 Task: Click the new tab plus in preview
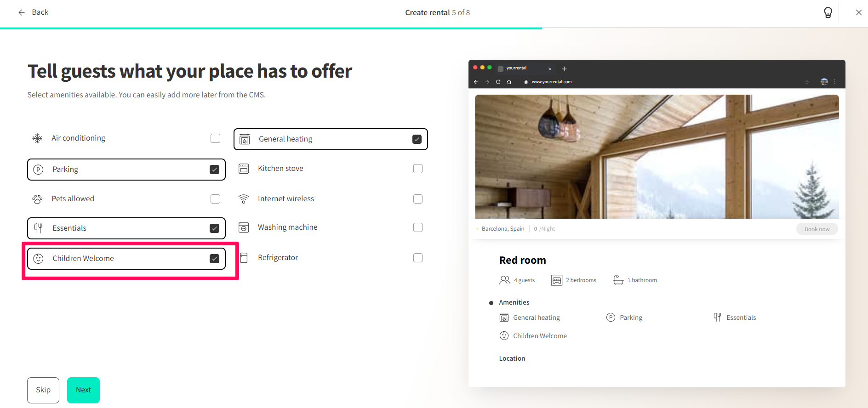[x=565, y=69]
